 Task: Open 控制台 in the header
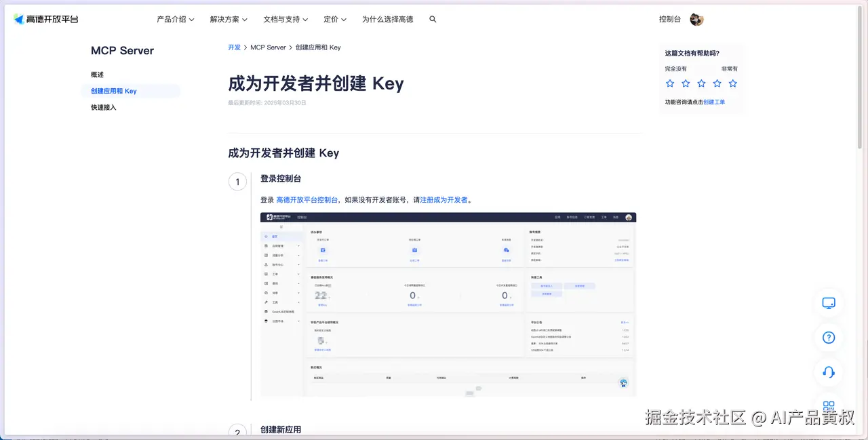(669, 20)
